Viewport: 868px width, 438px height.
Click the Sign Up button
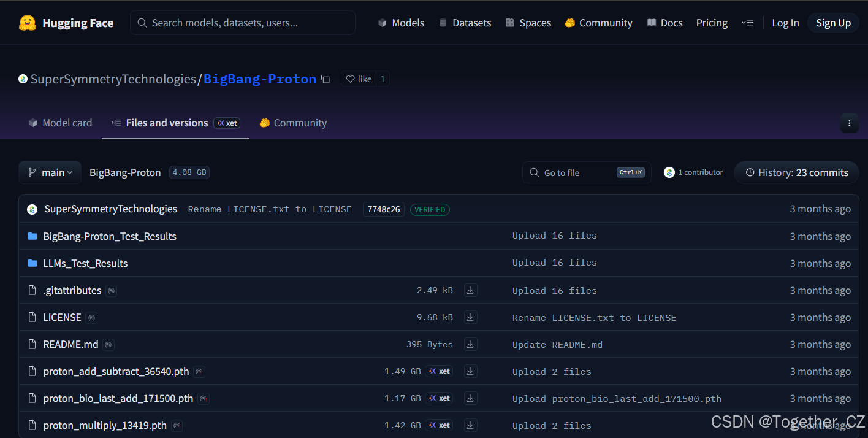pos(833,23)
